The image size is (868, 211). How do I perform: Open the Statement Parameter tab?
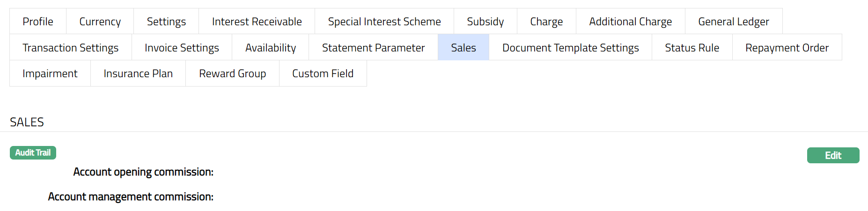pos(373,48)
